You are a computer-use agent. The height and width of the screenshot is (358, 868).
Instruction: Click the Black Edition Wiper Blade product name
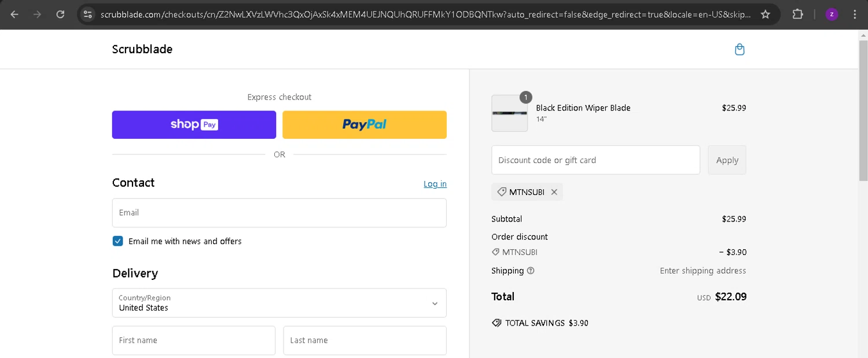click(x=583, y=108)
